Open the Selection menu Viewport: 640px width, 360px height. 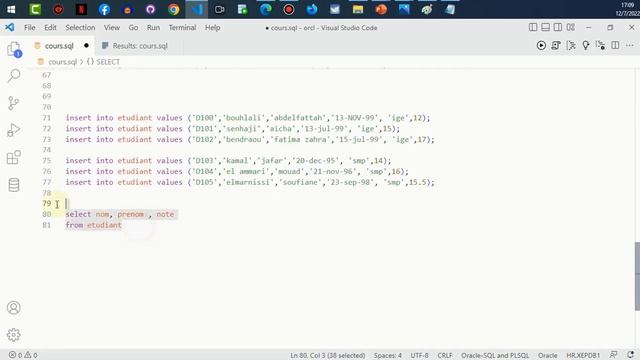pyautogui.click(x=80, y=27)
